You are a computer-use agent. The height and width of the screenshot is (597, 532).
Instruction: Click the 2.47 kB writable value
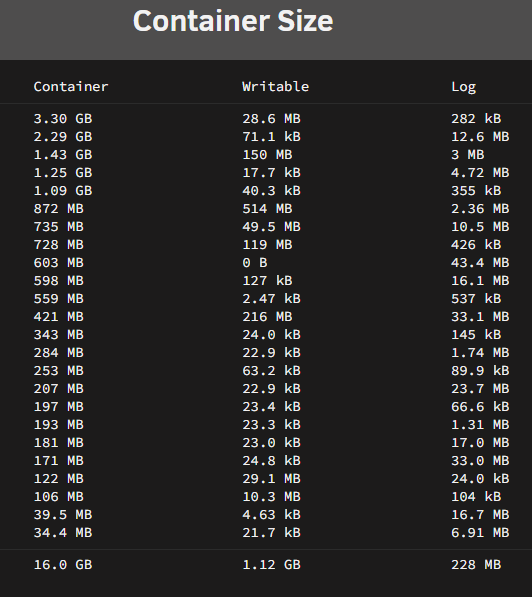tap(272, 298)
